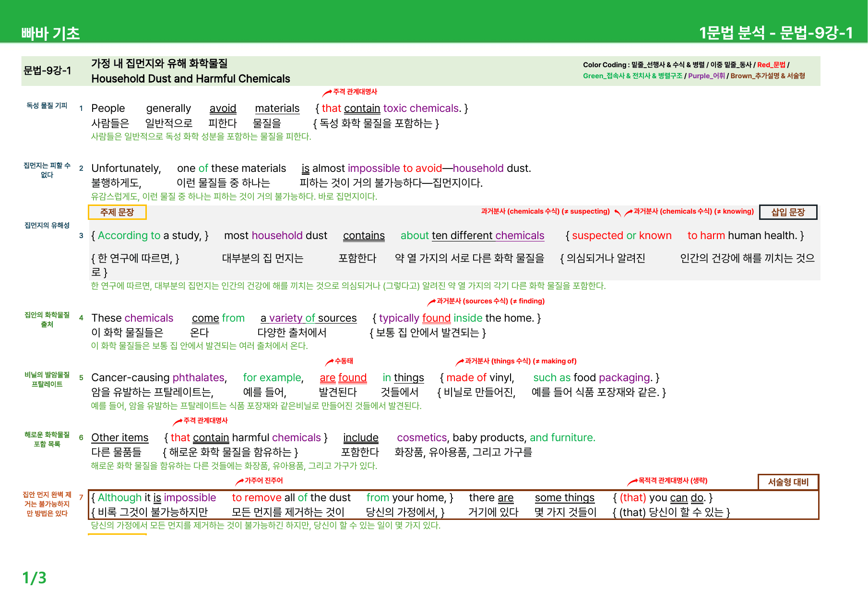Click 'and furniture.' in sentence 6
868x614 pixels.
pyautogui.click(x=562, y=438)
